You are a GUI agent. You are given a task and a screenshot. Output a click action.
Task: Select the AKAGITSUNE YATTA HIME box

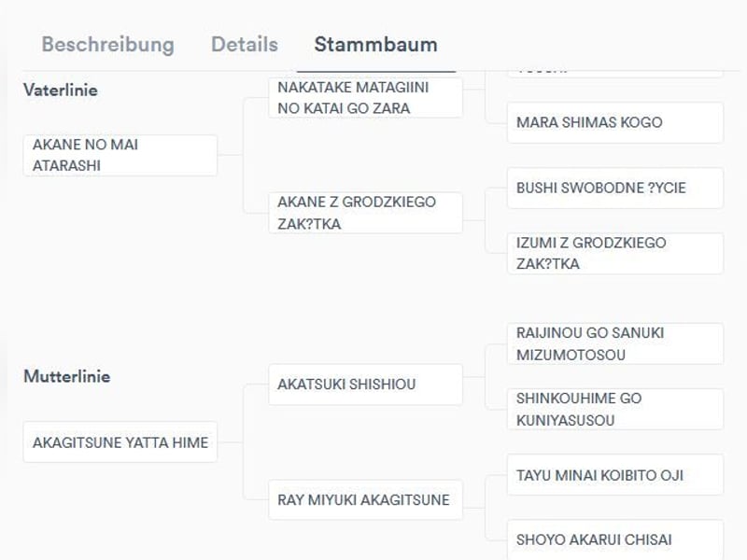[x=120, y=441]
